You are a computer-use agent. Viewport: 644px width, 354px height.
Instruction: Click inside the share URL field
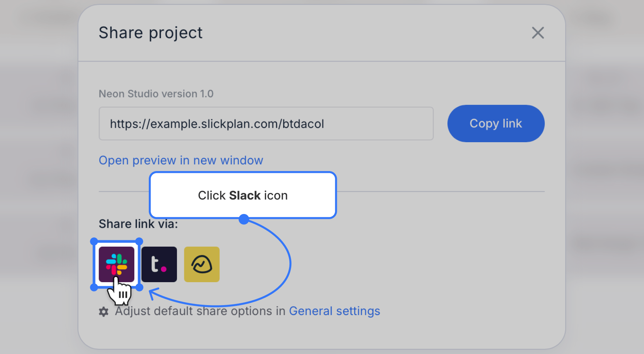pos(265,124)
